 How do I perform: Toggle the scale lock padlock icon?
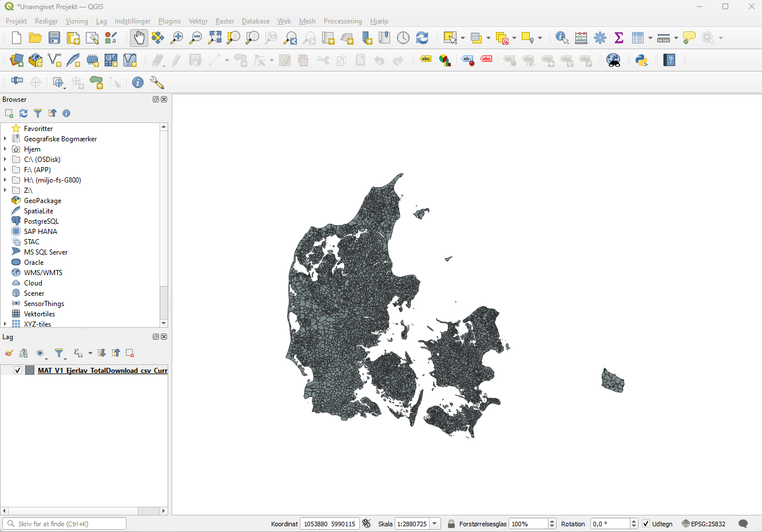[x=451, y=523]
